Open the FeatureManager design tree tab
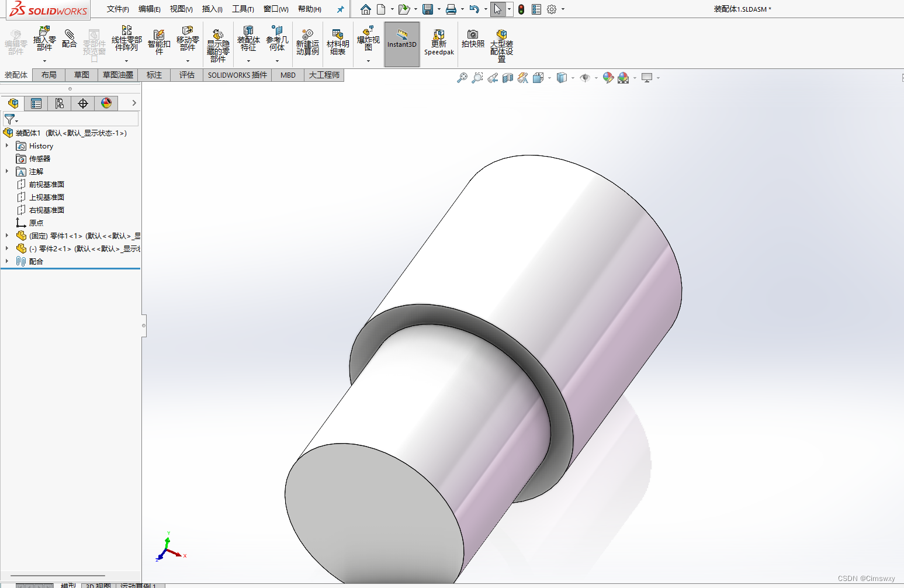The height and width of the screenshot is (588, 904). point(13,103)
